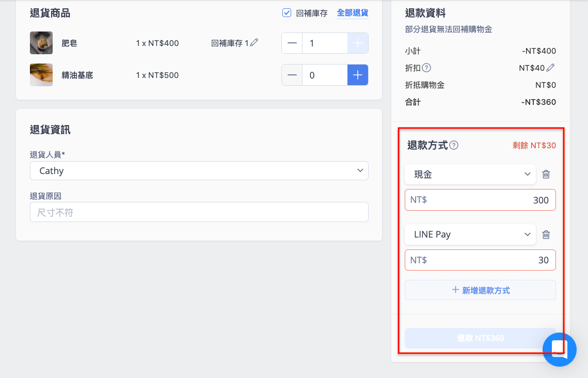Open the 現金 refund method dropdown
The height and width of the screenshot is (378, 588).
[470, 174]
